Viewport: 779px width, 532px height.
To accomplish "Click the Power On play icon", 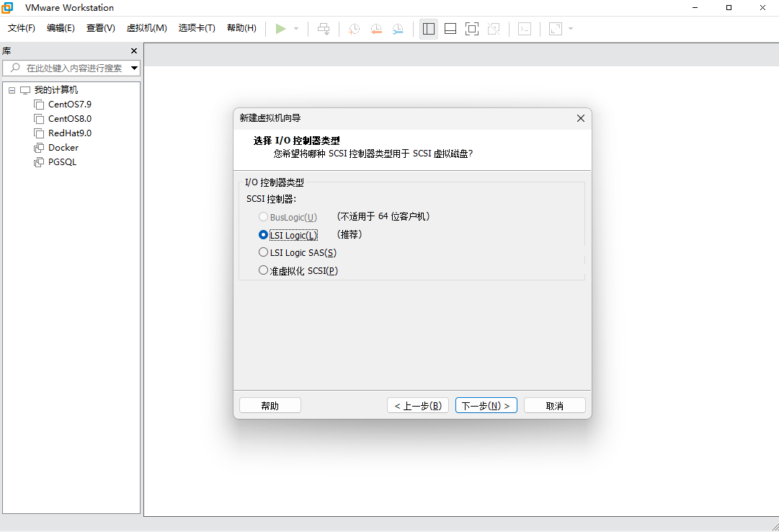I will (281, 29).
